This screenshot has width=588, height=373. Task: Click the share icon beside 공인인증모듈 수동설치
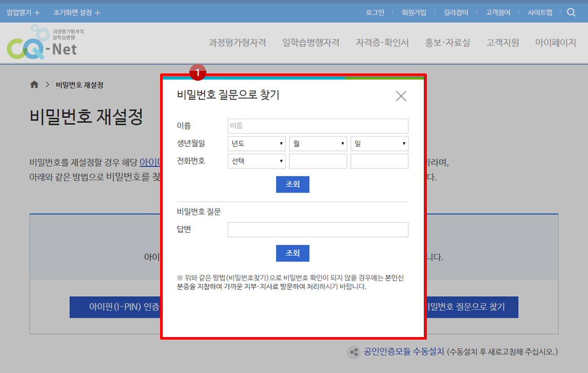click(354, 352)
